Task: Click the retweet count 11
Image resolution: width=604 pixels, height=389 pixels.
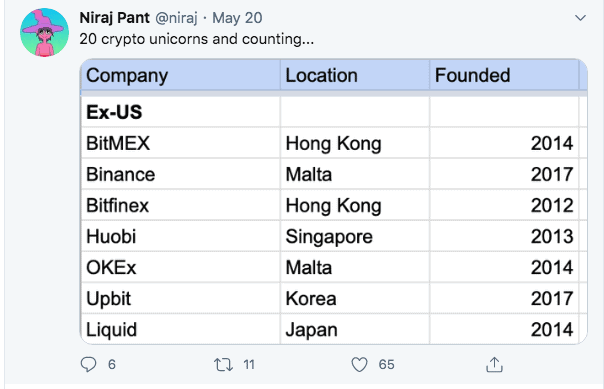Action: (249, 364)
